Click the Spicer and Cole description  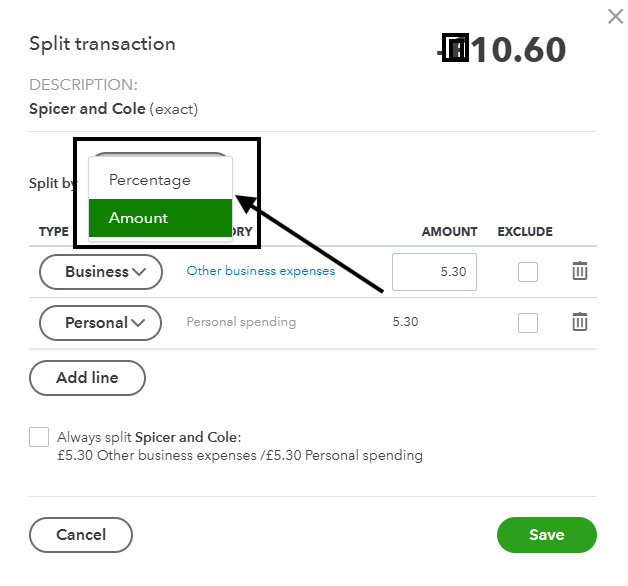click(x=87, y=108)
